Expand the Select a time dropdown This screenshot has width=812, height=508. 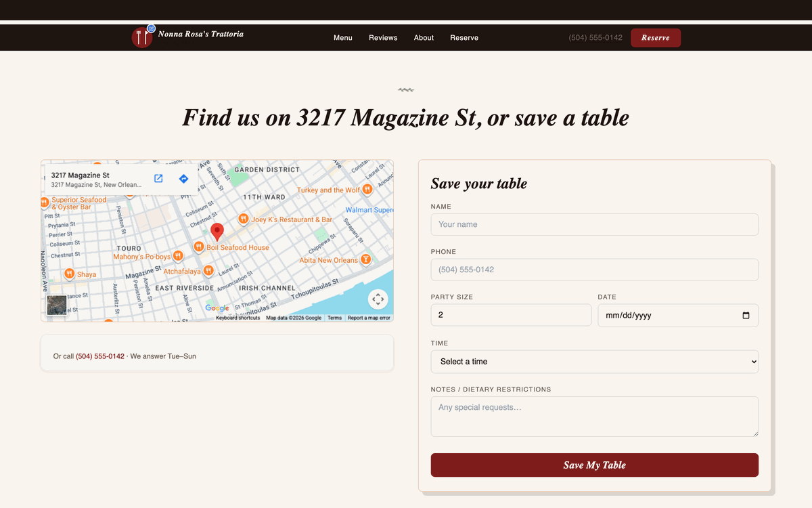(x=595, y=362)
